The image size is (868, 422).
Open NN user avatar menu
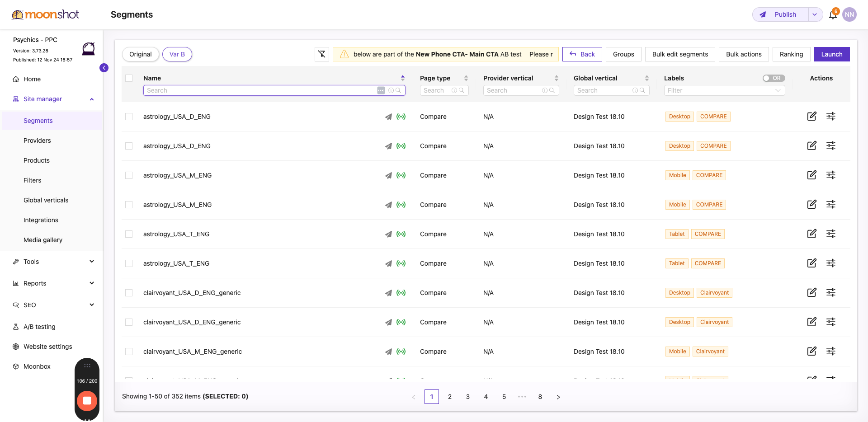[x=849, y=14]
